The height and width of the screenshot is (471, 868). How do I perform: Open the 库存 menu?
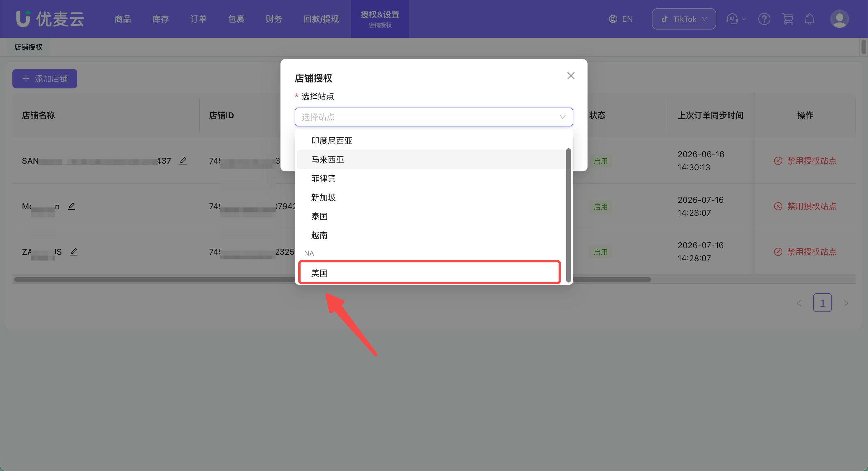click(160, 19)
